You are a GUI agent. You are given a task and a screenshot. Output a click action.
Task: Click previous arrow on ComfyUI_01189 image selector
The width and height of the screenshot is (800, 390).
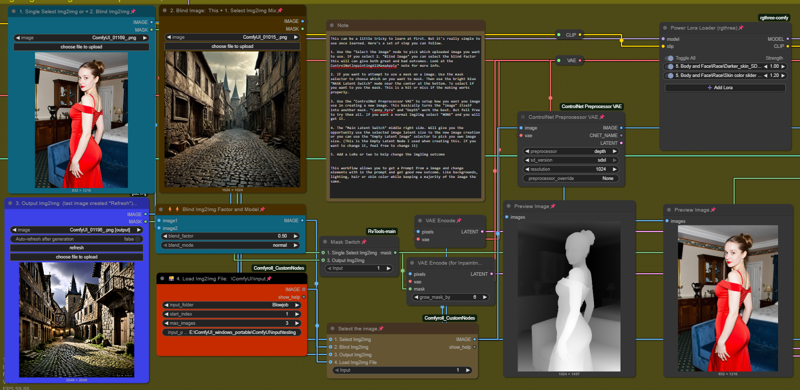pyautogui.click(x=18, y=38)
